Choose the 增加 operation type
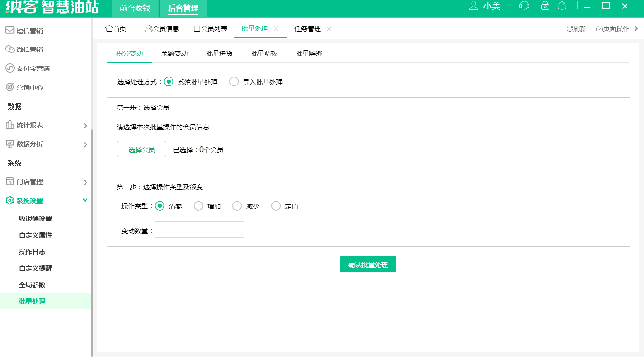 coord(198,205)
